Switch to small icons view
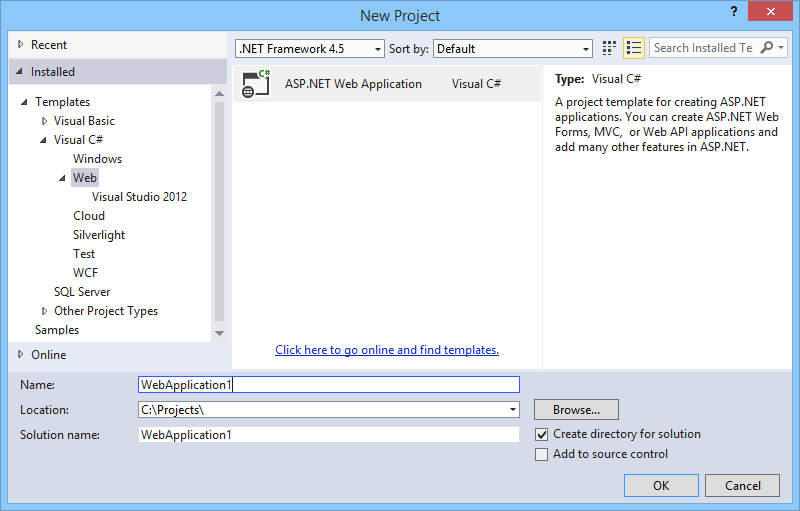This screenshot has height=511, width=800. click(609, 48)
